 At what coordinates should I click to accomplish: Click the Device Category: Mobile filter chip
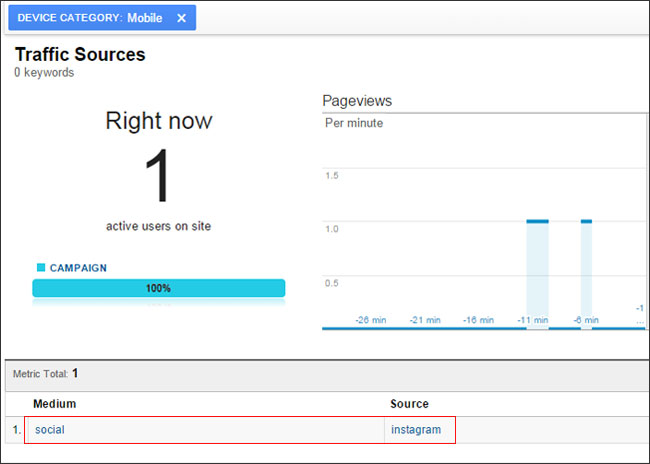102,18
